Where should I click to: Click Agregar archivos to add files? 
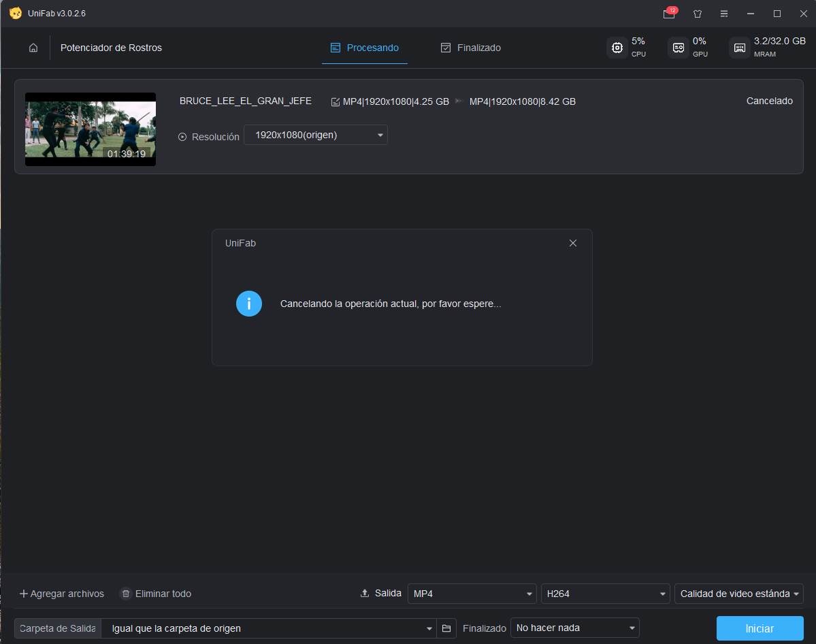(x=62, y=594)
